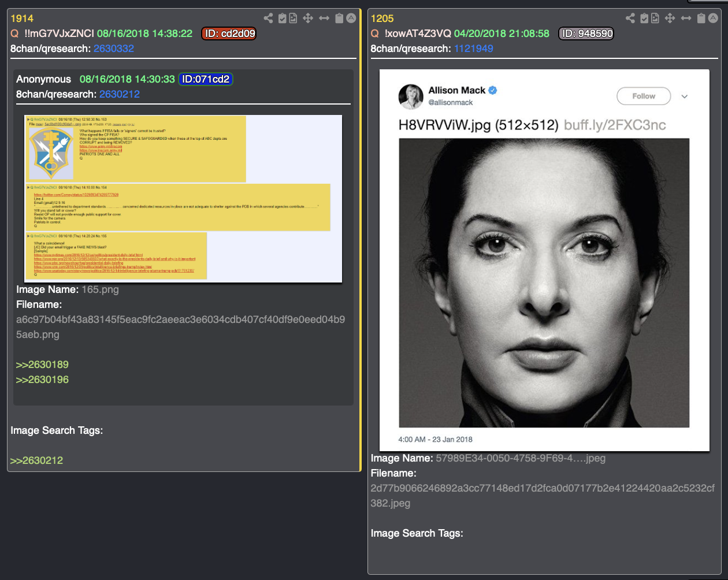
Task: Click the Anonymous poster name
Action: 43,79
